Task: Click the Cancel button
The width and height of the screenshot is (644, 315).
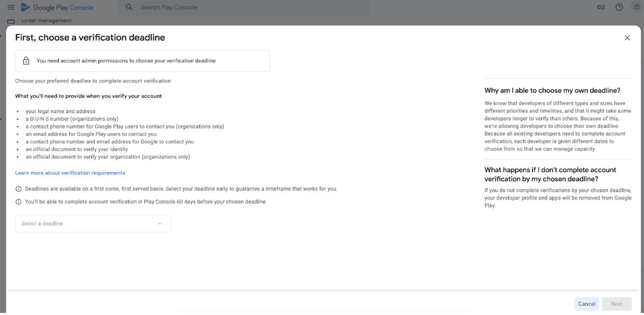Action: (x=586, y=304)
